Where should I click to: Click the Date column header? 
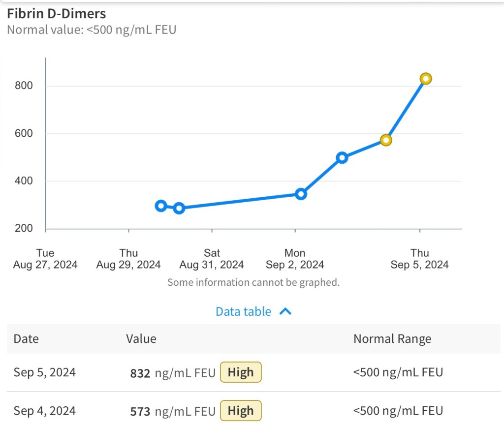26,339
